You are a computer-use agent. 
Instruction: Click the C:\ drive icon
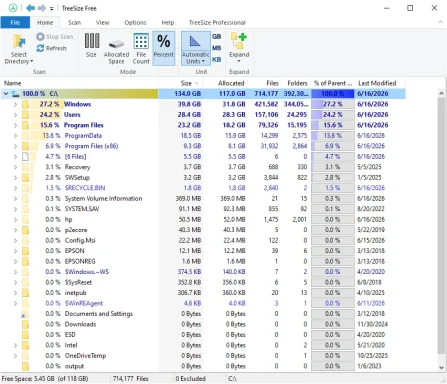pos(15,94)
